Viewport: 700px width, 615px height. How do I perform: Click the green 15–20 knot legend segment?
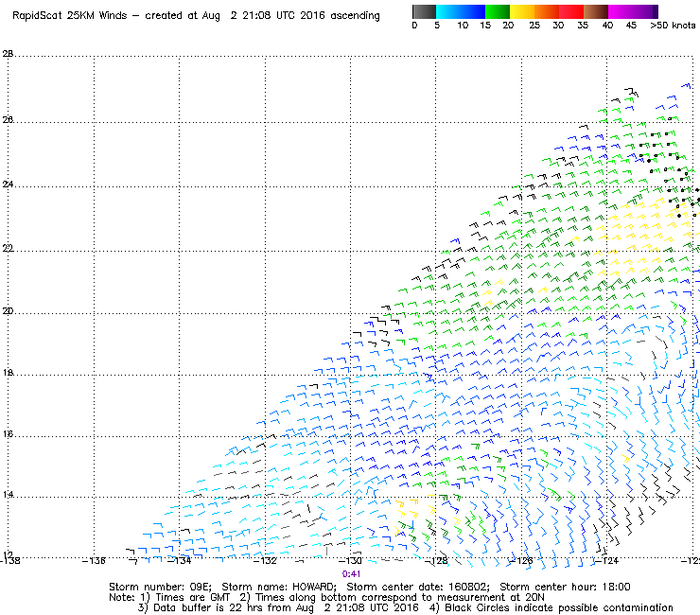coord(498,11)
